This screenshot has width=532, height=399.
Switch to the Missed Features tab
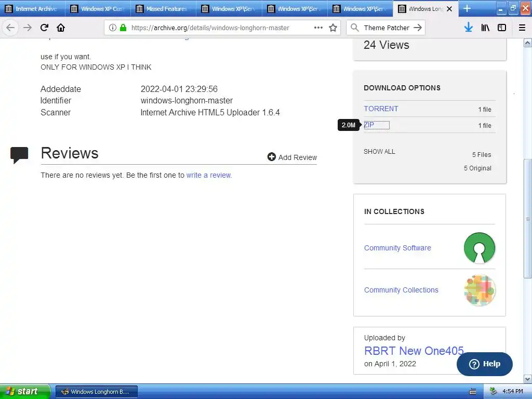164,8
